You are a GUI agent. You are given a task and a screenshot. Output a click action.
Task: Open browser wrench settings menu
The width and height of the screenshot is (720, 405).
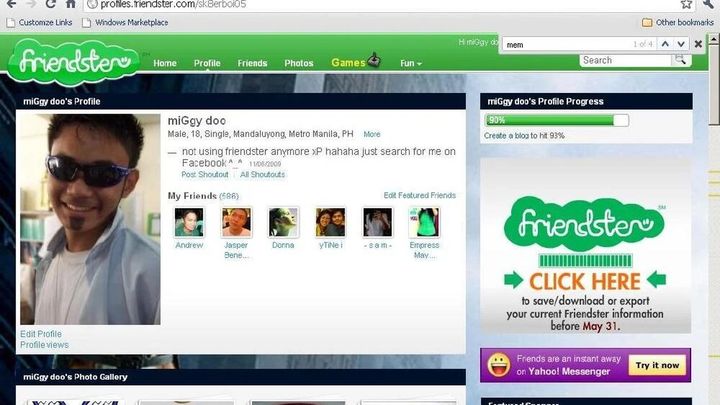click(x=709, y=4)
